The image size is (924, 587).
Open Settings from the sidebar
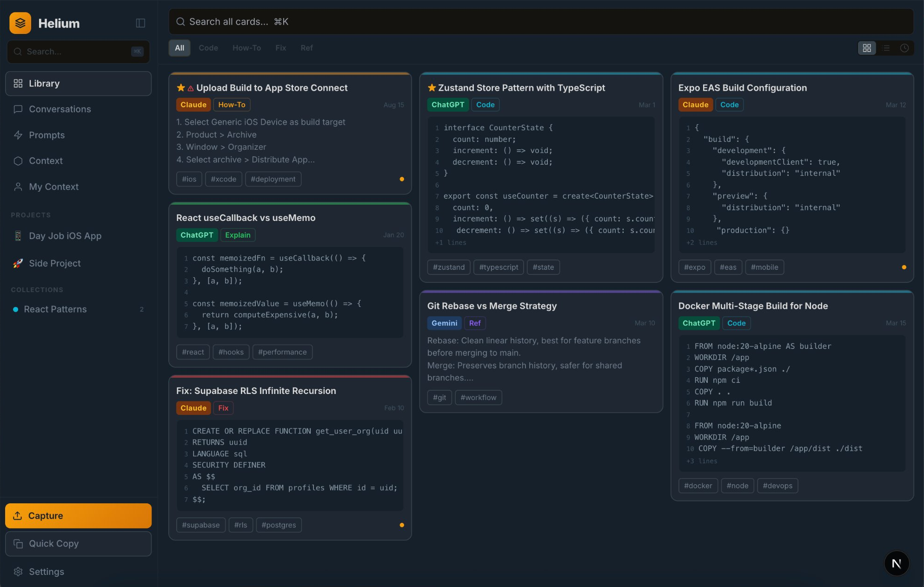[46, 572]
